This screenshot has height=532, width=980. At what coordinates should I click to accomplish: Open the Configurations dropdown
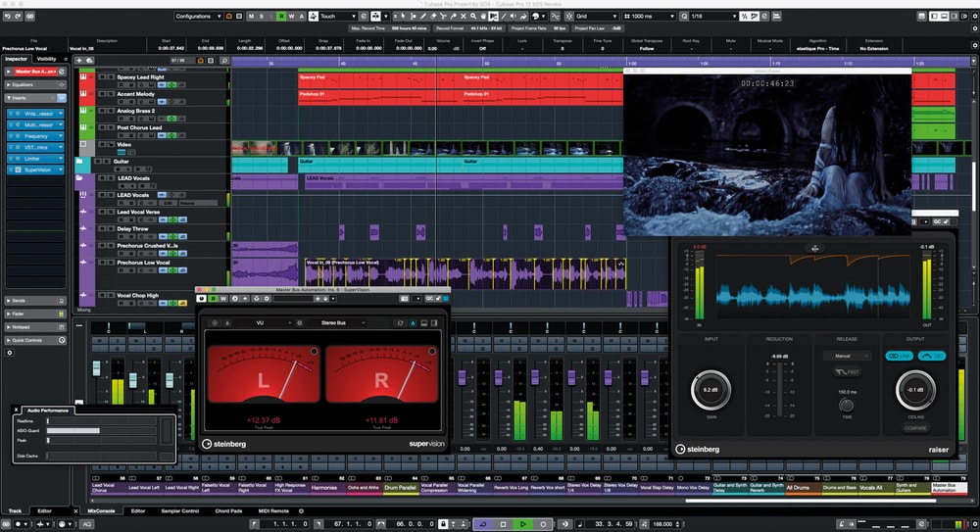point(199,17)
